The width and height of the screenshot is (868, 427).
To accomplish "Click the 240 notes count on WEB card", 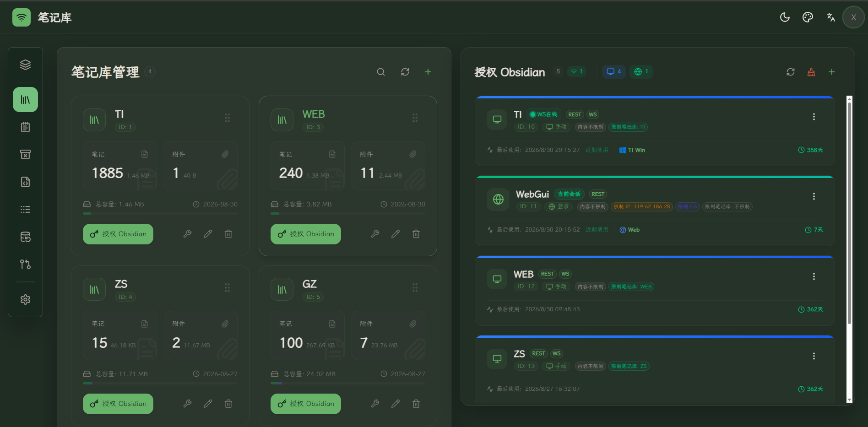I will (x=291, y=173).
